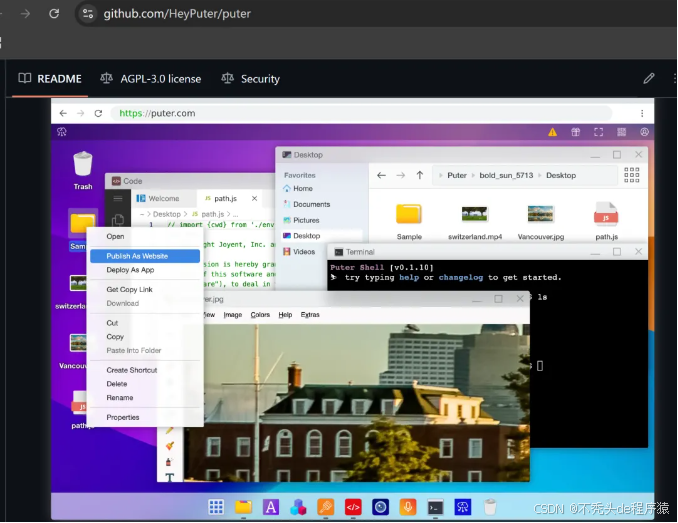Open the red code editor icon in dock
The height and width of the screenshot is (523, 678).
tap(353, 507)
